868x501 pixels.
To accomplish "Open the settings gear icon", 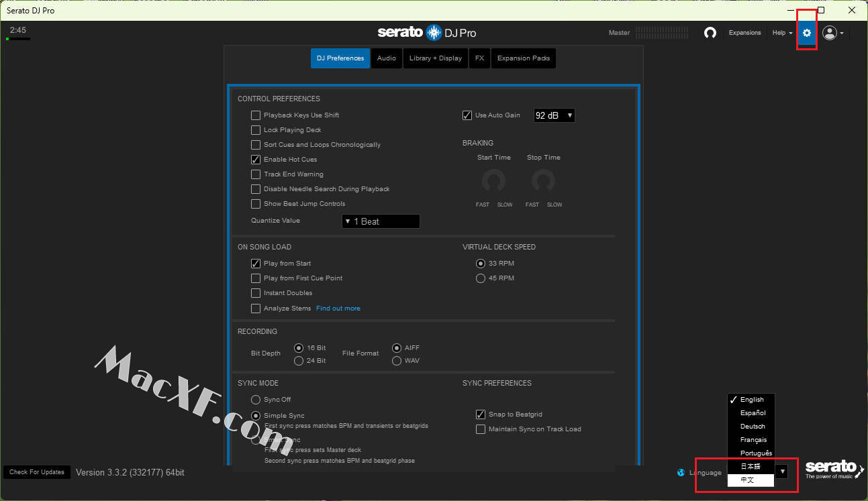I will pyautogui.click(x=807, y=33).
